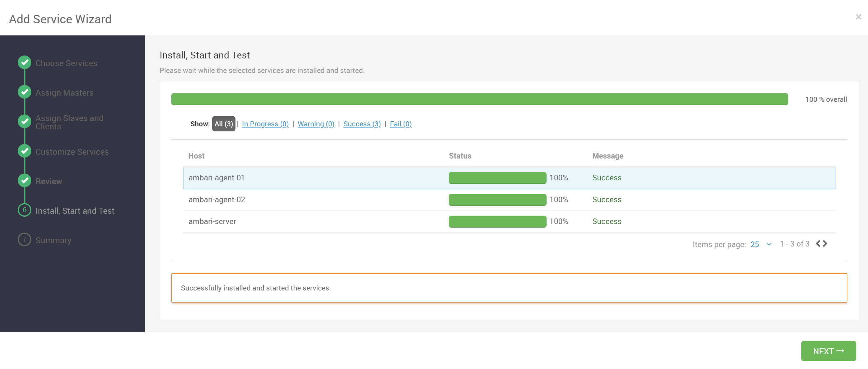868x369 pixels.
Task: Open Success message for ambari-agent-02
Action: [x=607, y=200]
